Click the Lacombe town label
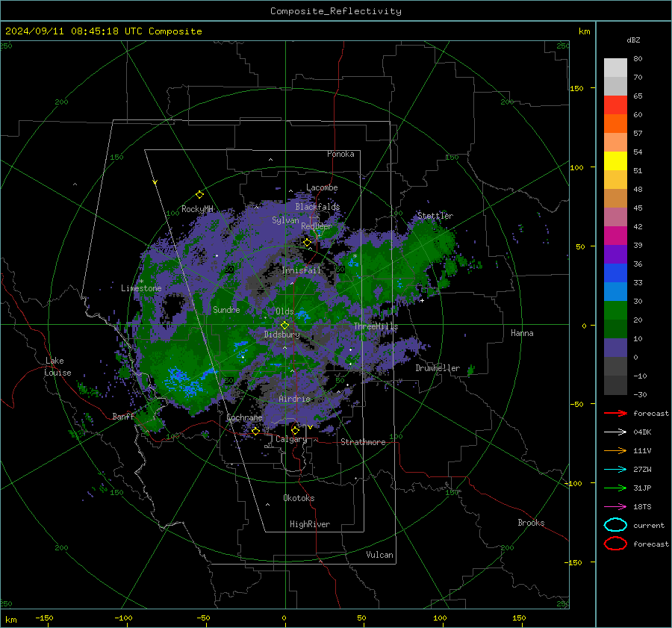This screenshot has height=628, width=672. click(322, 187)
